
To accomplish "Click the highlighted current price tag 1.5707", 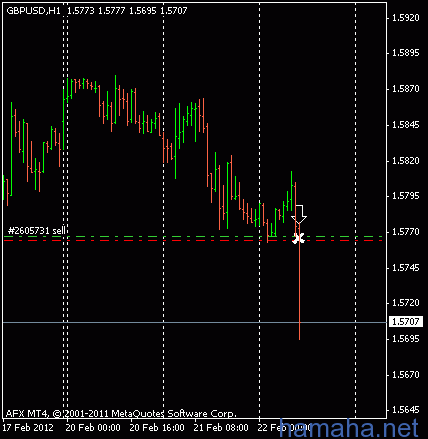I will click(x=405, y=322).
